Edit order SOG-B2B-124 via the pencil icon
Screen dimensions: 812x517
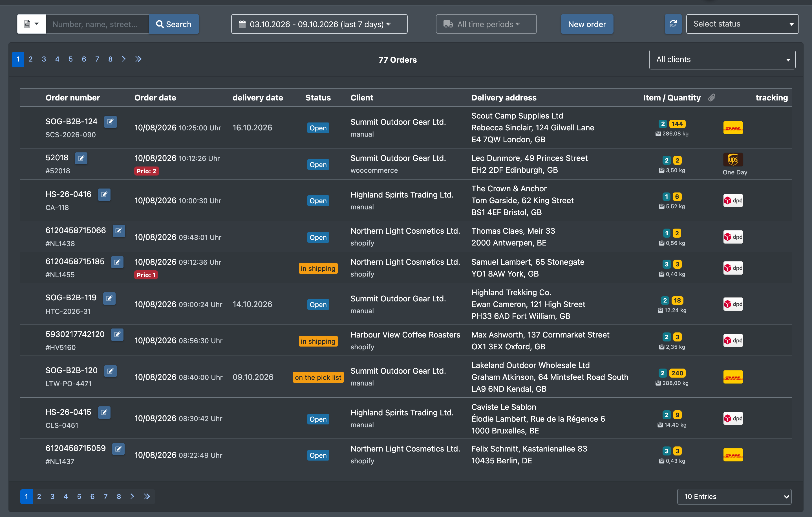[x=110, y=122]
